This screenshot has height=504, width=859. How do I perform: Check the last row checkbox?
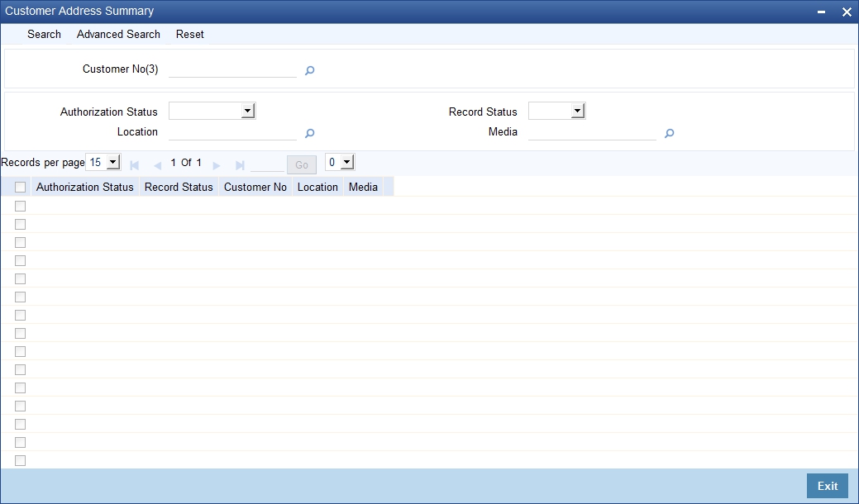(x=21, y=460)
